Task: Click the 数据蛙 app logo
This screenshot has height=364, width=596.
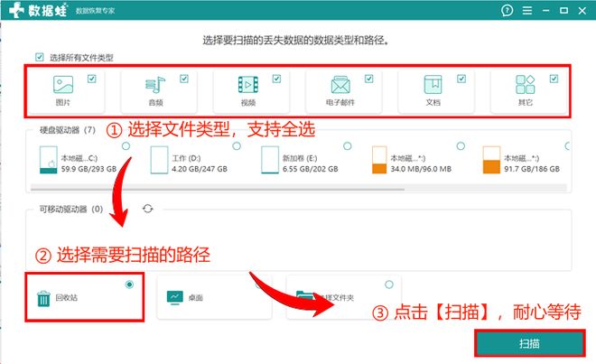Action: coord(39,10)
